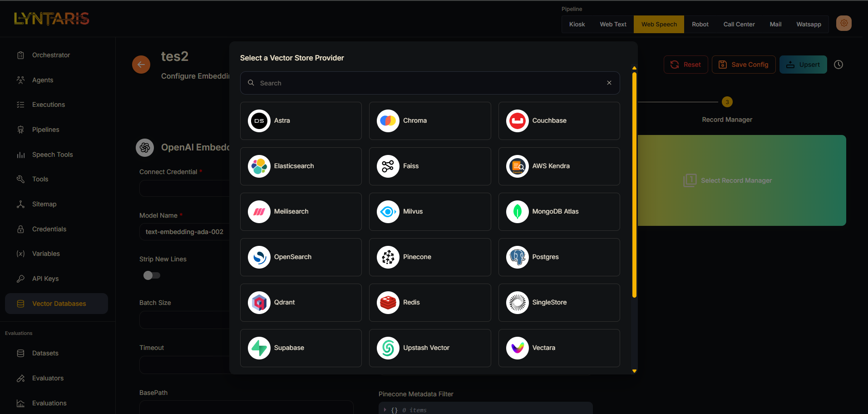Screen dimensions: 868x414
Task: Pick the MongoDB Atlas provider
Action: [559, 212]
